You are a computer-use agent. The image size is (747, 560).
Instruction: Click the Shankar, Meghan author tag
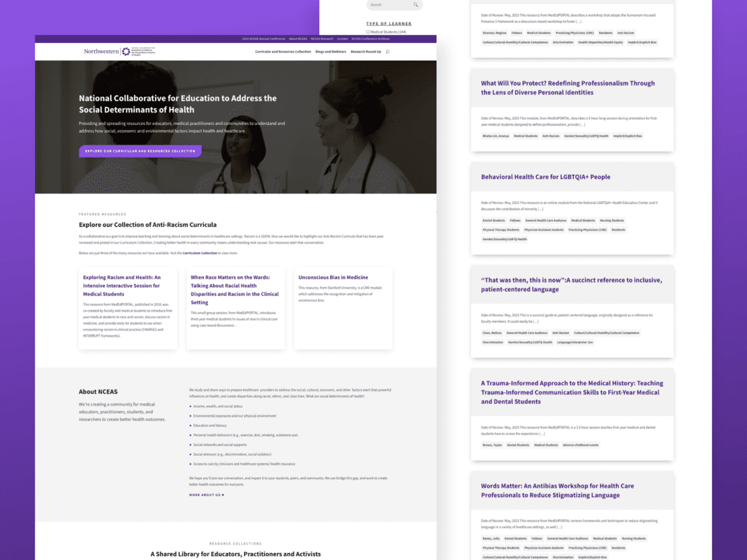click(x=494, y=32)
